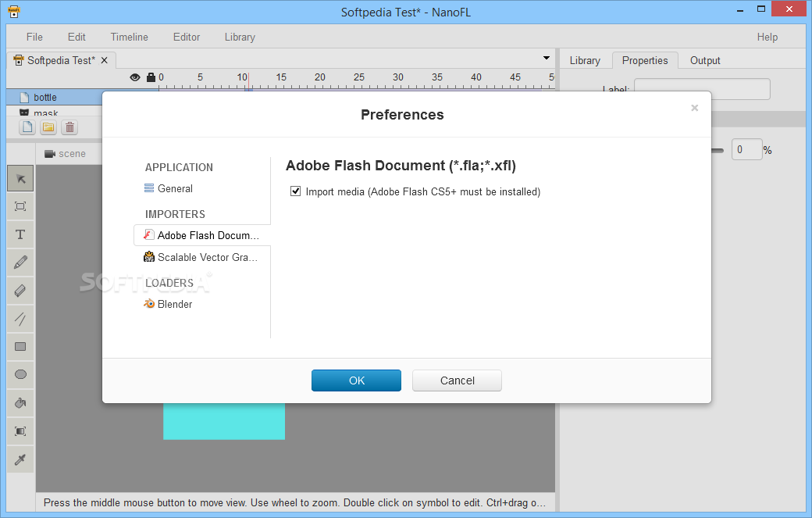Image resolution: width=812 pixels, height=518 pixels.
Task: Select the Eraser tool
Action: [x=20, y=291]
